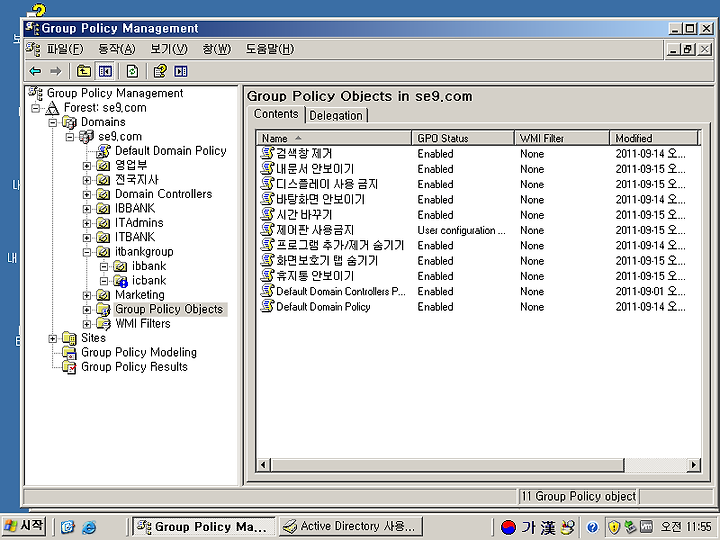This screenshot has width=720, height=540.
Task: Collapse the se9.com domain node
Action: click(x=69, y=137)
